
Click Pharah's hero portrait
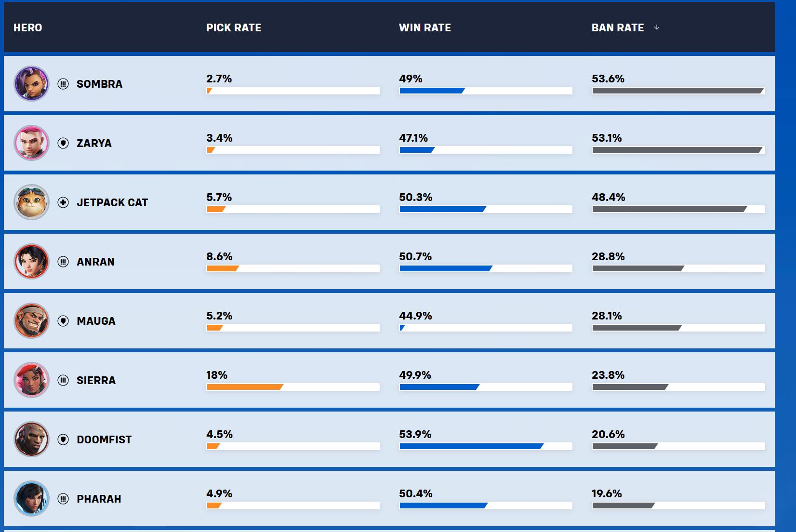[31, 498]
